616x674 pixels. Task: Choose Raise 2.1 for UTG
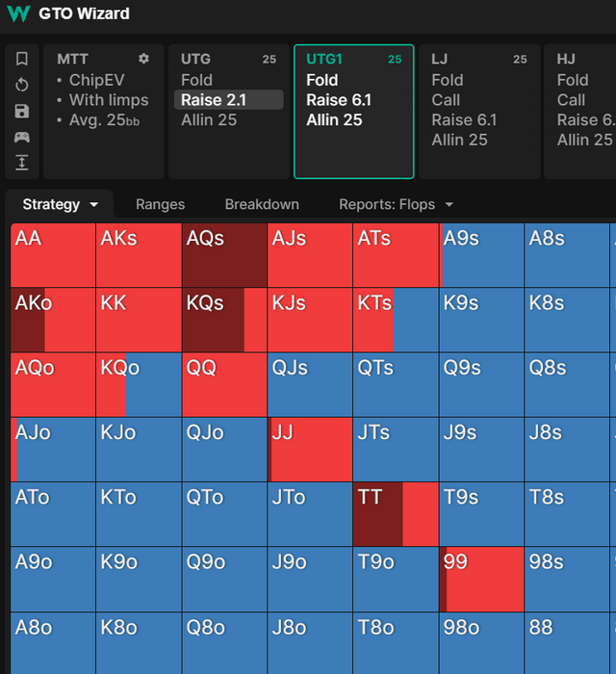point(214,100)
